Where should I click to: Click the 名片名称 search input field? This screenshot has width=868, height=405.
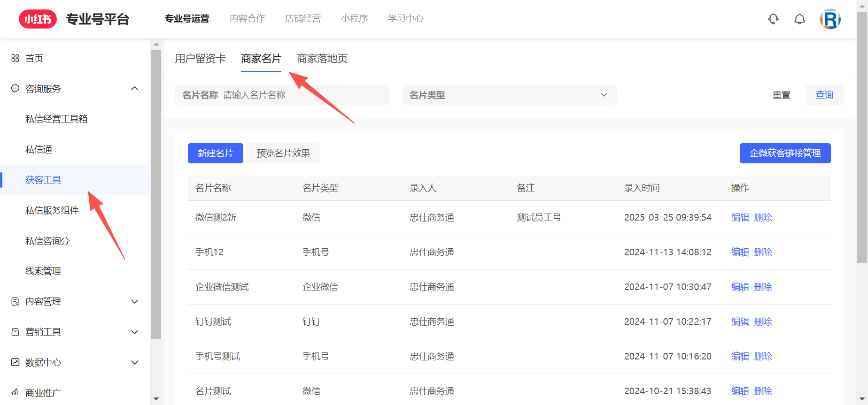[303, 95]
